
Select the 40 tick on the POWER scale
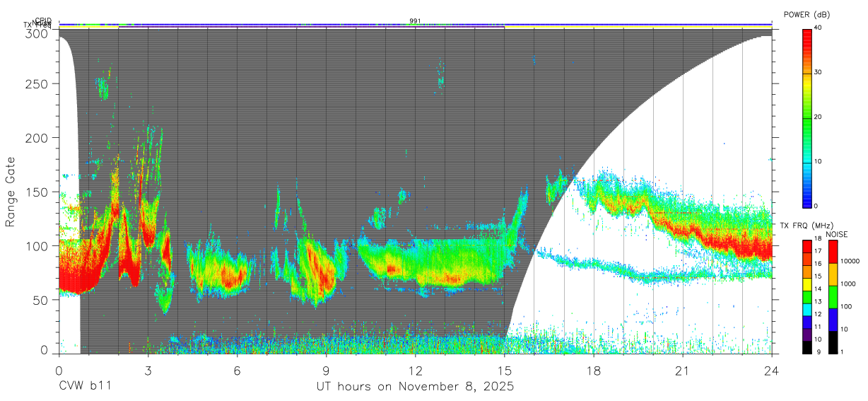(819, 28)
